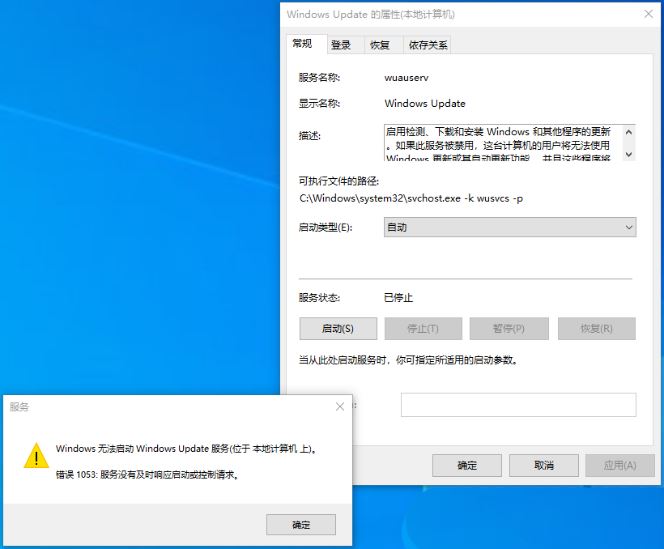Click the 服务名称 label
The width and height of the screenshot is (664, 549).
coord(319,78)
